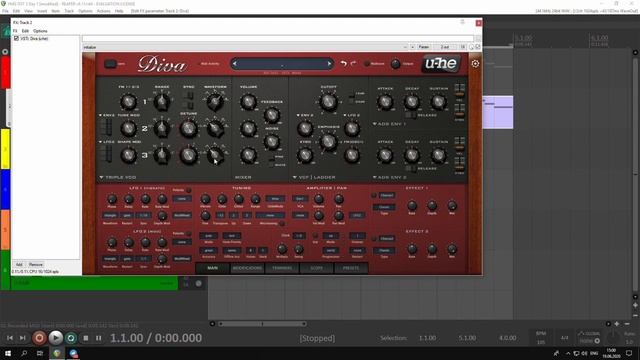This screenshot has width=640, height=360.
Task: Expand the ADS ENV 2 module menu
Action: [389, 177]
